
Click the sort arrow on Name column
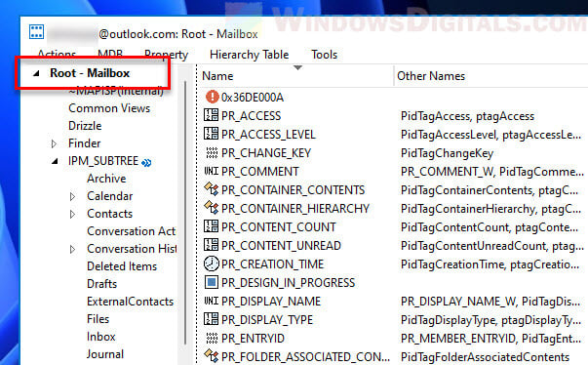tap(297, 68)
